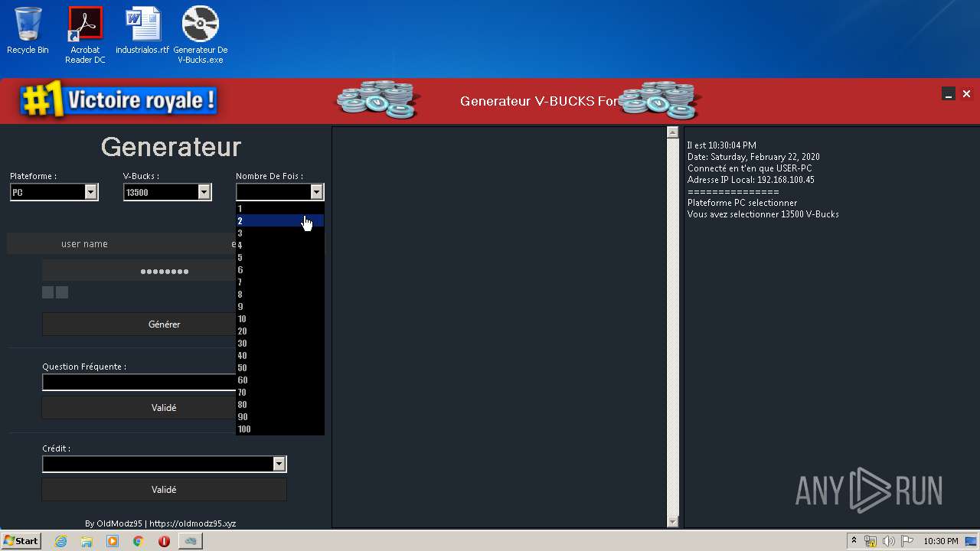Click the Show Desktop button
980x551 pixels.
pyautogui.click(x=972, y=541)
